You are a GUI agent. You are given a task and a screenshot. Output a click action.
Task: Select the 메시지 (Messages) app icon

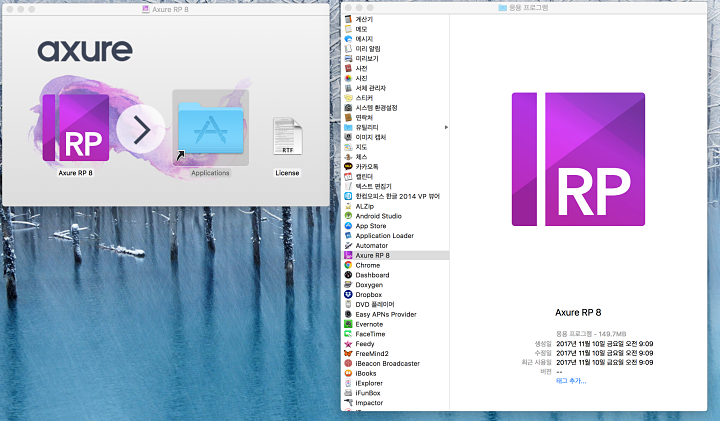coord(348,39)
